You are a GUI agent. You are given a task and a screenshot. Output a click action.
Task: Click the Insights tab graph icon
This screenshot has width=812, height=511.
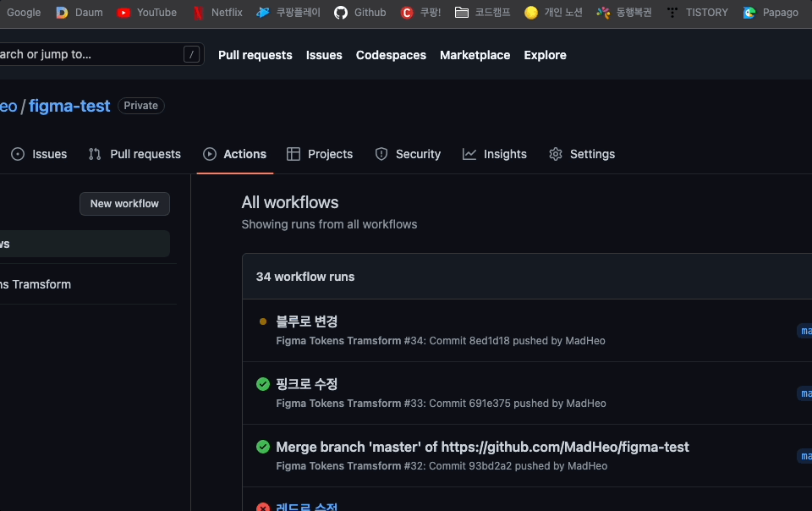(469, 154)
